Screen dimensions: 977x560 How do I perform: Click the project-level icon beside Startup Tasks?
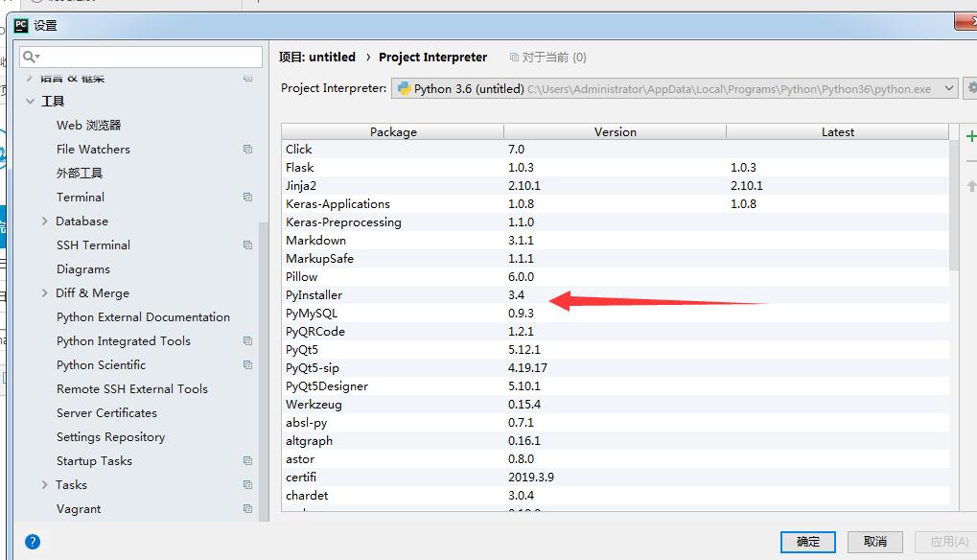click(x=247, y=460)
